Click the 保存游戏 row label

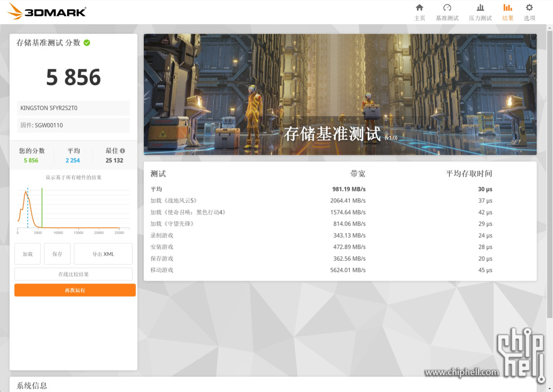(162, 258)
